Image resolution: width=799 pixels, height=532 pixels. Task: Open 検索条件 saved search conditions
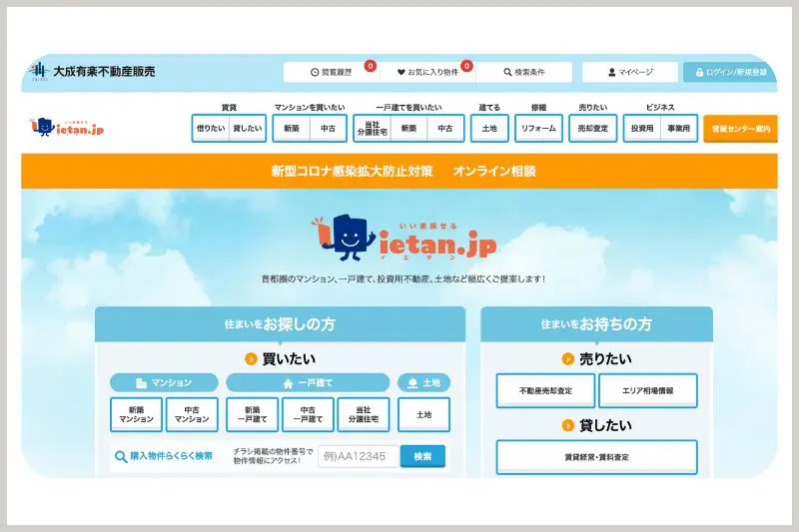[524, 72]
